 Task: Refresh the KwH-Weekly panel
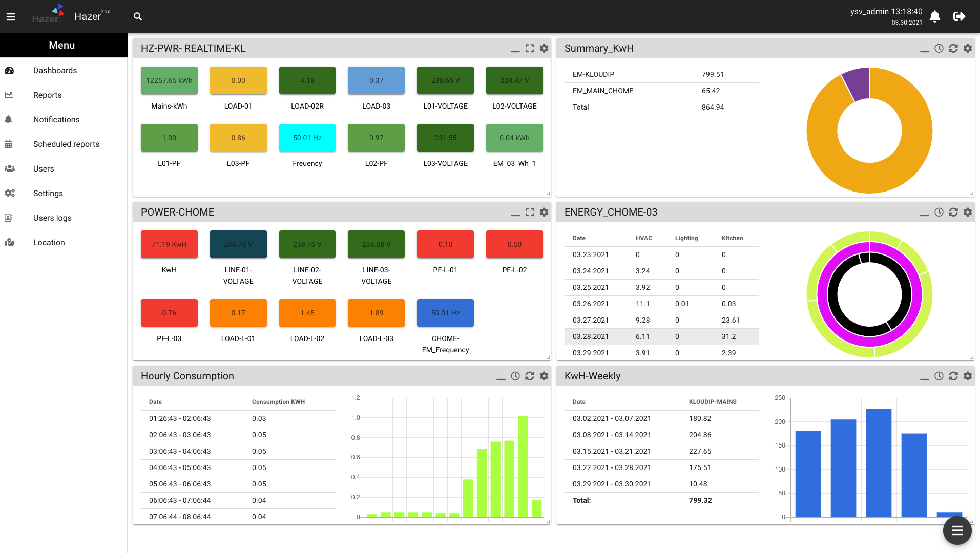click(953, 376)
